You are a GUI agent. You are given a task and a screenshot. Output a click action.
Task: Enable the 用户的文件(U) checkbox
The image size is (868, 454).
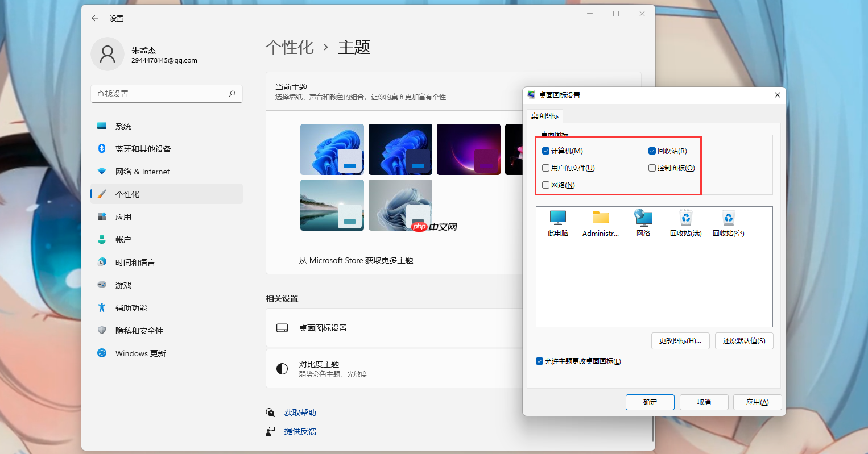pos(545,168)
